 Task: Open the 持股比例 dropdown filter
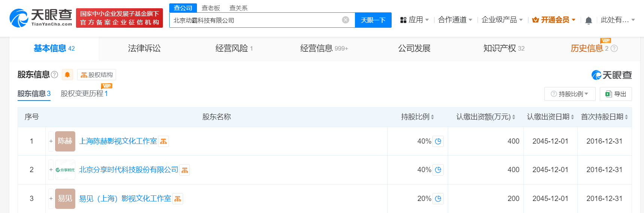569,94
